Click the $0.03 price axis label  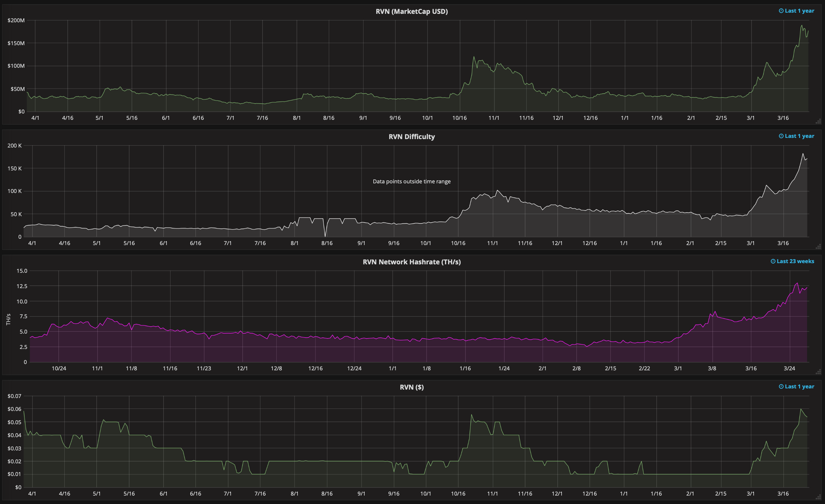coord(14,448)
